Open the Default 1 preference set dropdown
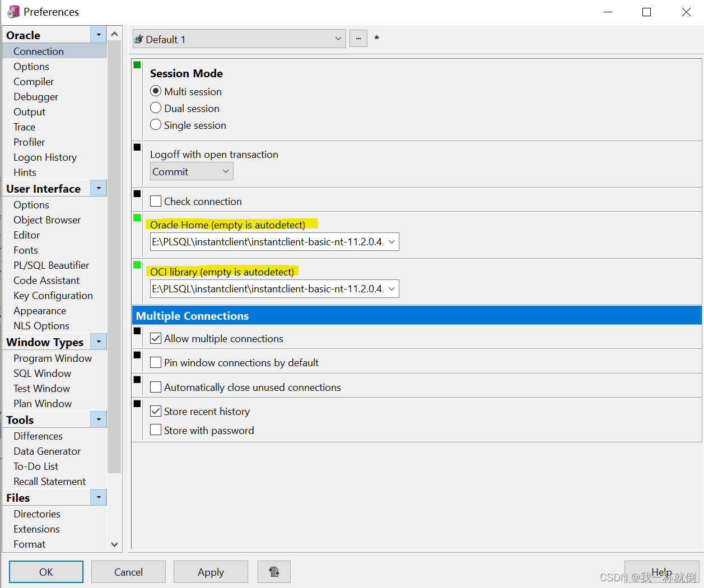704x588 pixels. pos(337,38)
